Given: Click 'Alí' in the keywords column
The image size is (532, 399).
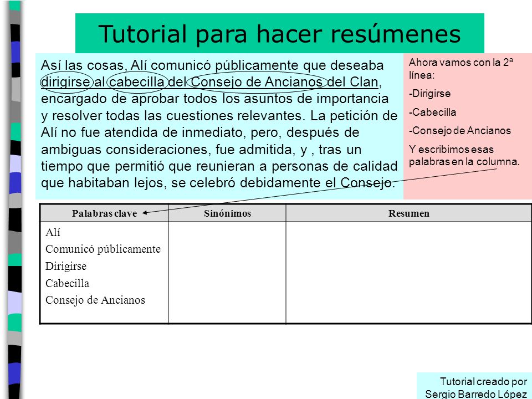Looking at the screenshot, I should [x=53, y=232].
